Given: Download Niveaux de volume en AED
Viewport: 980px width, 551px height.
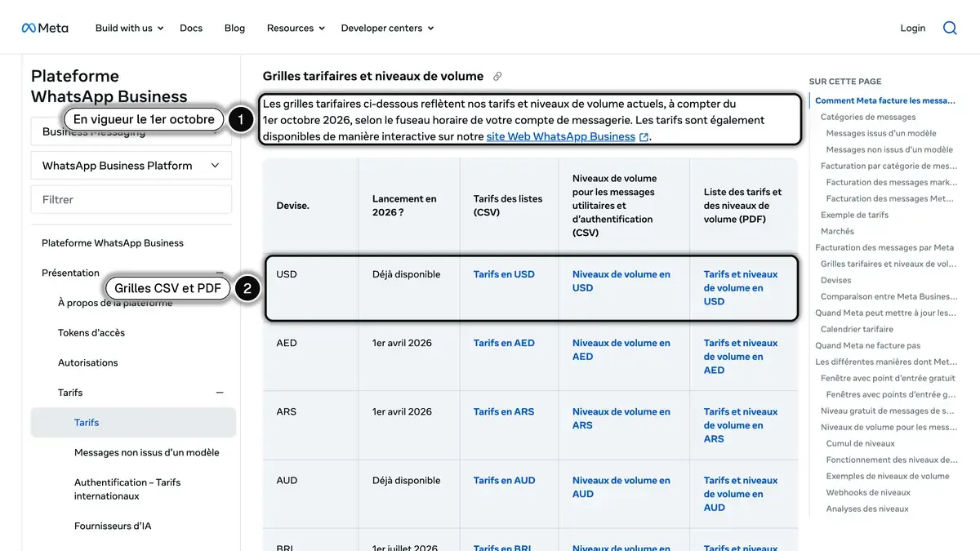Looking at the screenshot, I should [621, 349].
